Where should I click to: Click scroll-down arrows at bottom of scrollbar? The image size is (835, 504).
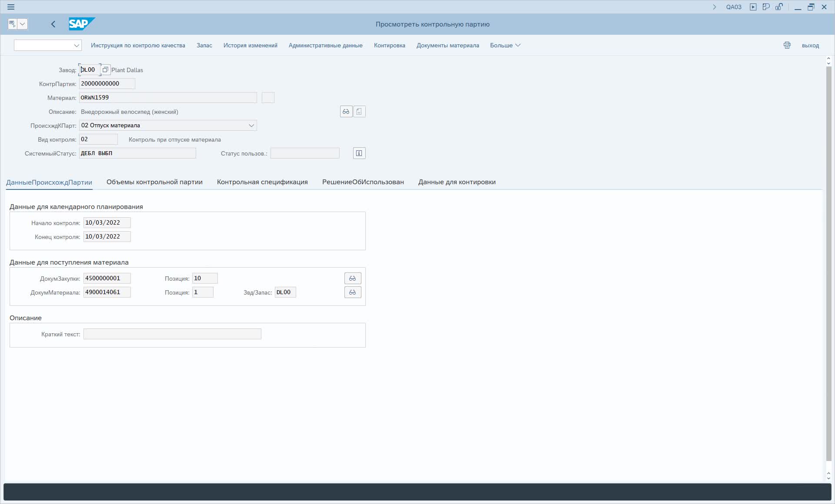(x=828, y=475)
